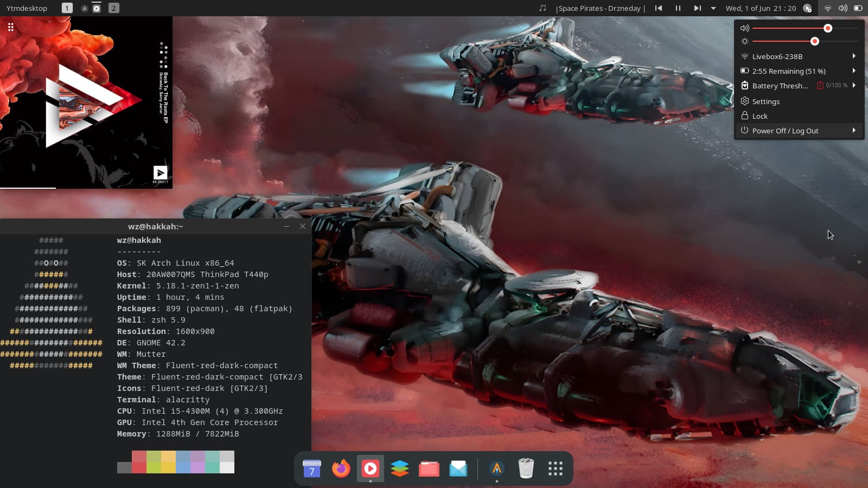868x488 pixels.
Task: Open Firefox from the dock
Action: pyautogui.click(x=341, y=468)
